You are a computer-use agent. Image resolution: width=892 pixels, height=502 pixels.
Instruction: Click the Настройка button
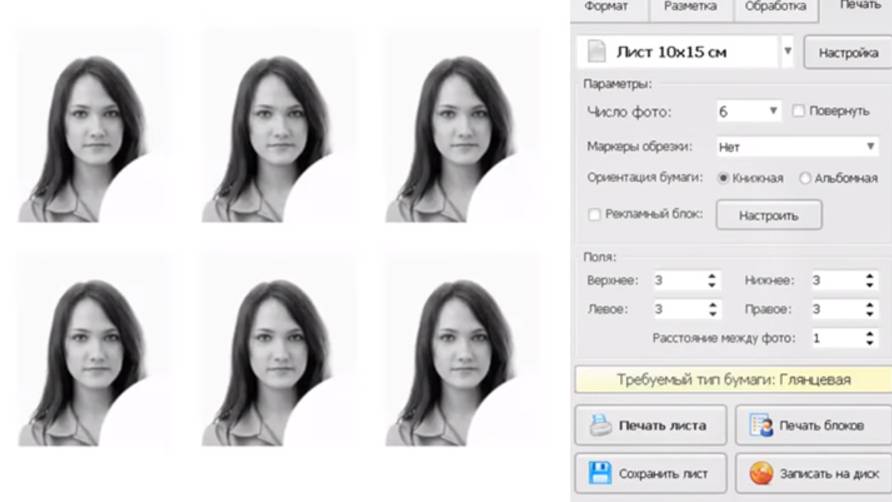[848, 52]
